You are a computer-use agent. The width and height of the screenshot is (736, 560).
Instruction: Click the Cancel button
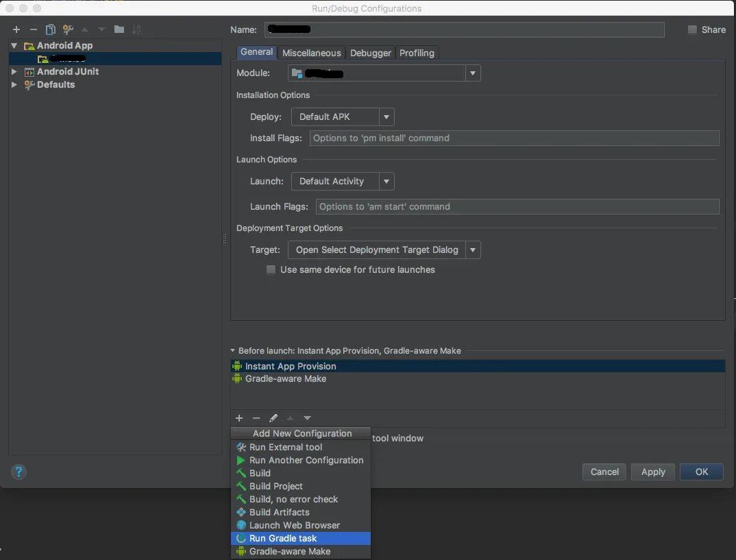(x=604, y=472)
